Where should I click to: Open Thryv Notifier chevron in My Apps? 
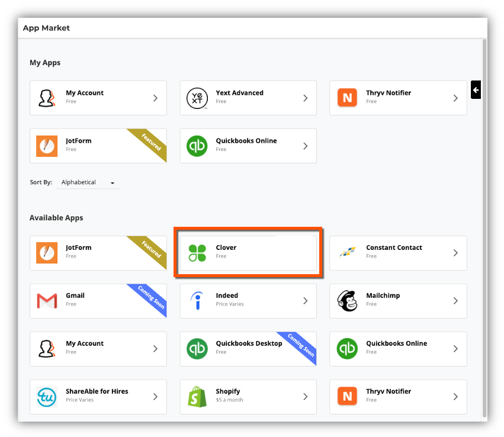[455, 98]
